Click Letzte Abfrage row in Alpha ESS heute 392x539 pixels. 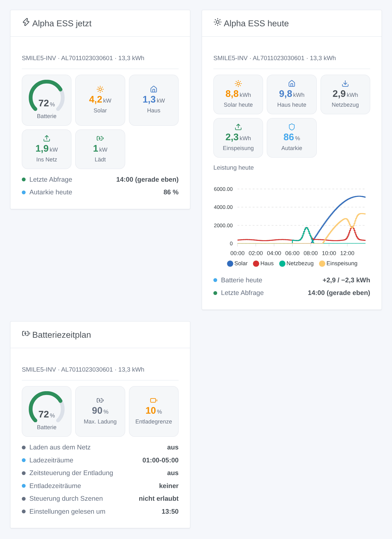292,293
